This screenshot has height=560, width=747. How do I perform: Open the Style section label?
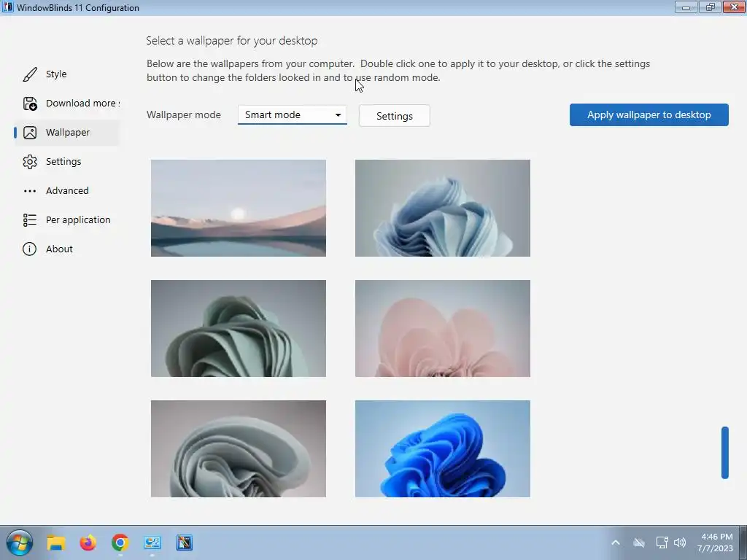point(56,74)
